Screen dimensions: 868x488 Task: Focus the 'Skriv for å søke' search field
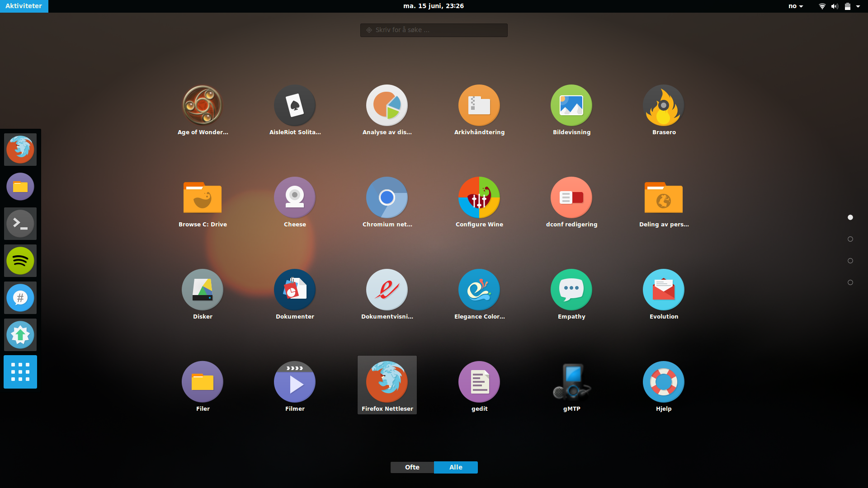[434, 30]
